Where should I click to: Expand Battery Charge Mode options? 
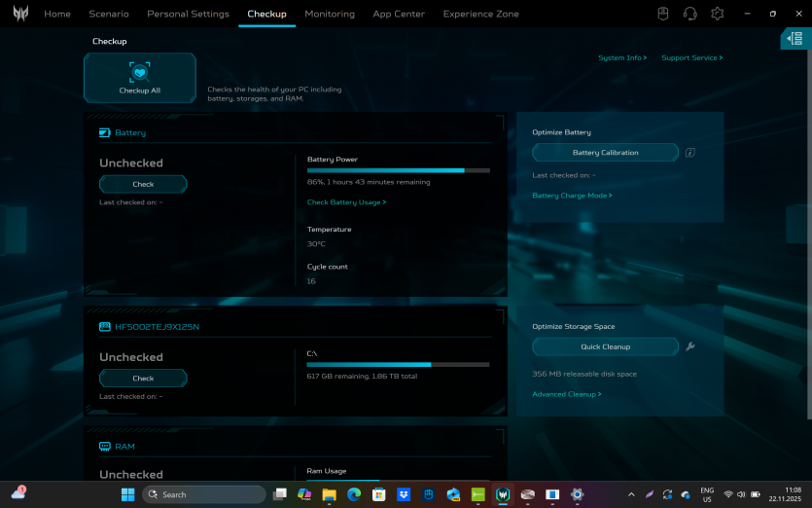click(x=572, y=196)
